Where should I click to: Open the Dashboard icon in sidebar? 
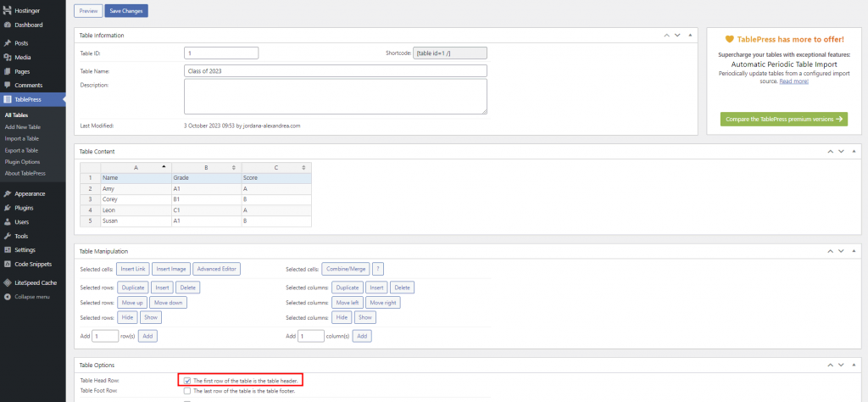click(x=7, y=25)
